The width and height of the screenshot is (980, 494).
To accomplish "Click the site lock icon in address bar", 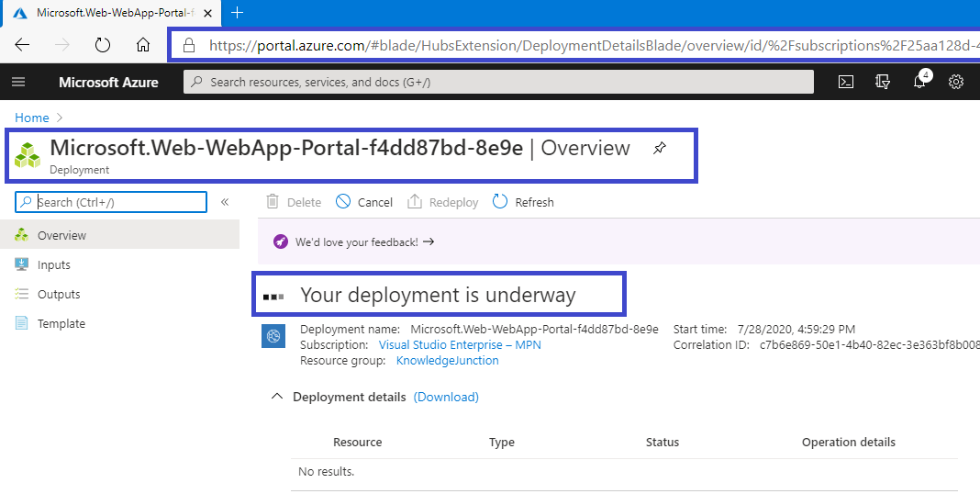I will (188, 45).
